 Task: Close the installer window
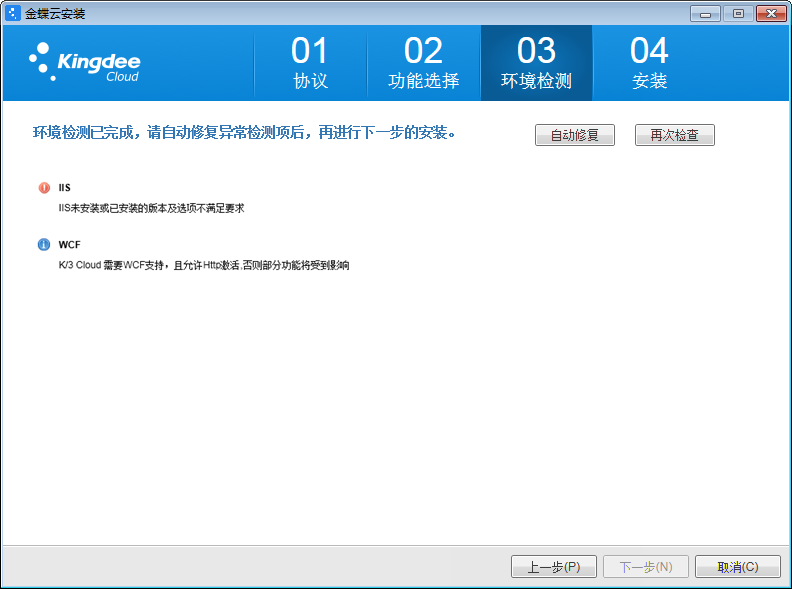click(771, 14)
